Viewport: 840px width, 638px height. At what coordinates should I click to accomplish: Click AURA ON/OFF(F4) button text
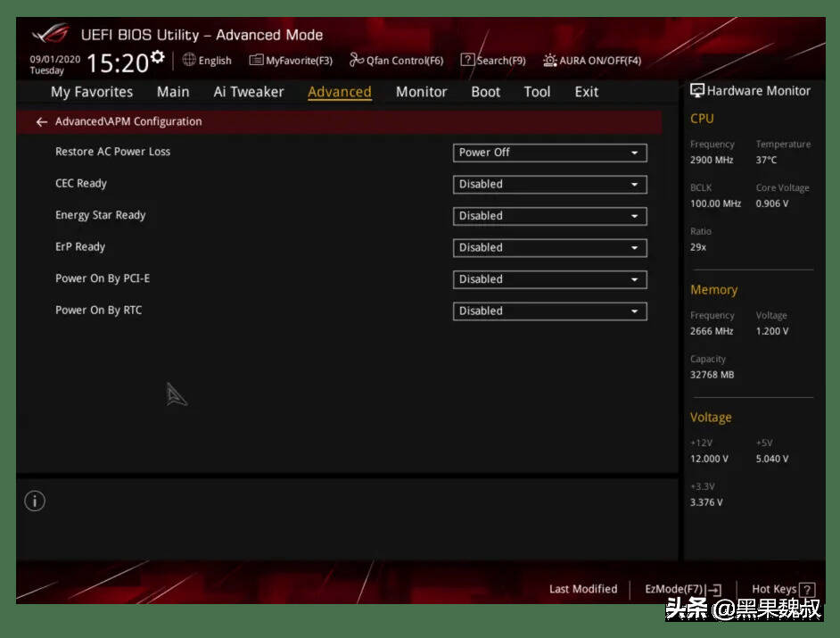click(600, 61)
